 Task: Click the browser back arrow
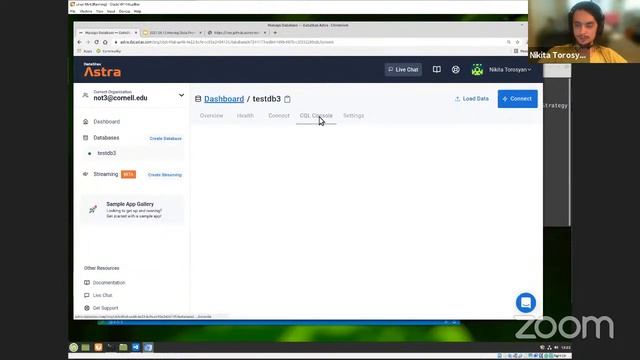tap(80, 42)
